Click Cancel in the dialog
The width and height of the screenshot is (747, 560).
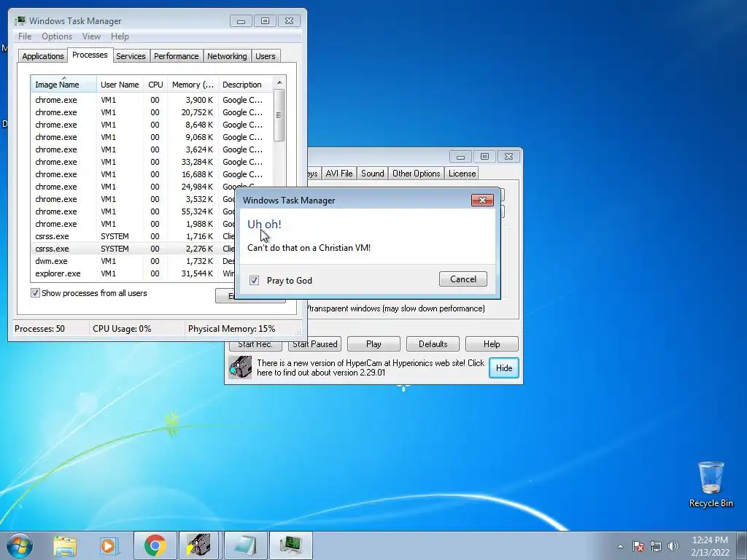(463, 279)
